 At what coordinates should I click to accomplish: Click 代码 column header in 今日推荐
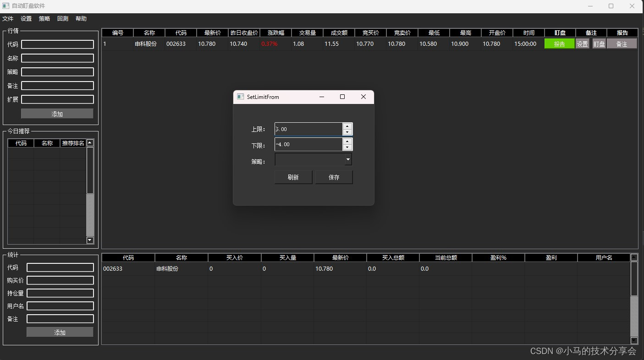click(21, 143)
